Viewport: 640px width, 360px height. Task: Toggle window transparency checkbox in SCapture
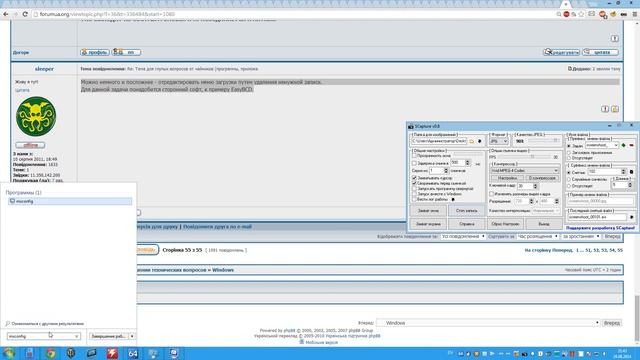click(414, 156)
